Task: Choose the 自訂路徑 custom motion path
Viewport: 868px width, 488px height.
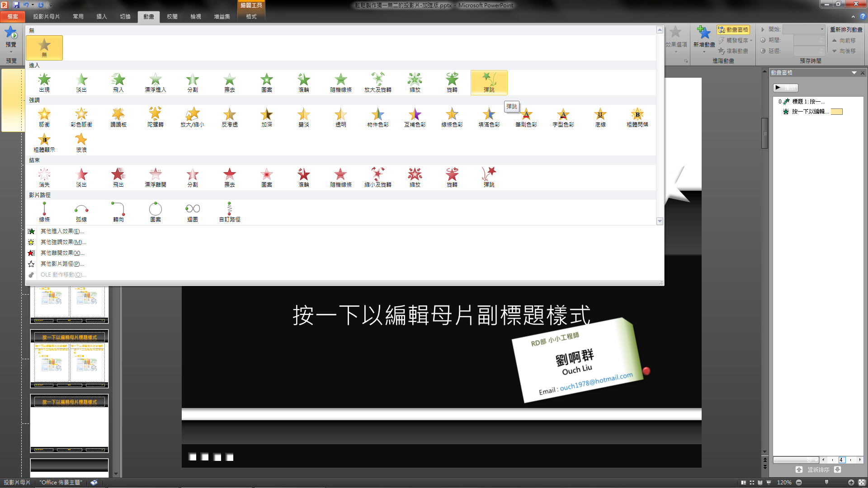Action: tap(230, 212)
